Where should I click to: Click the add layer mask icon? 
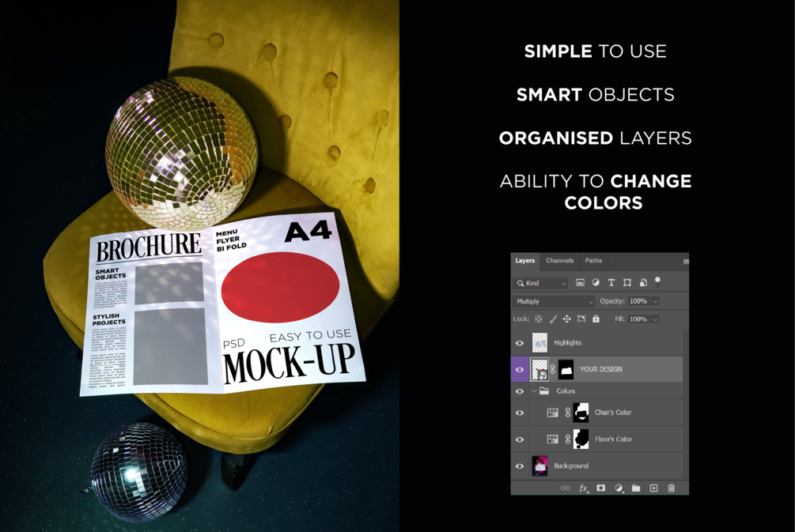601,488
